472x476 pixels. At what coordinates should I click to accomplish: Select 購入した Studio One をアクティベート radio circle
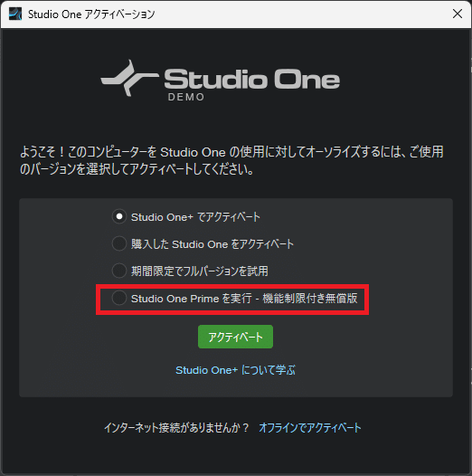(119, 243)
